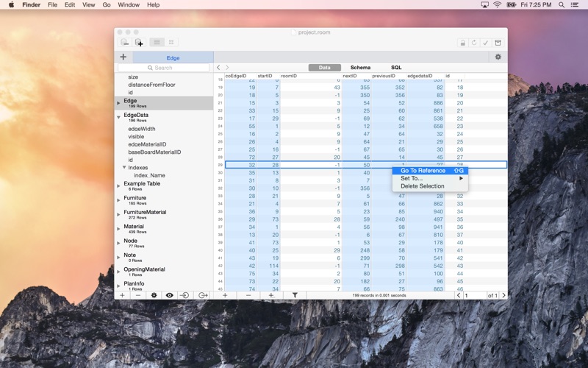Click the lock icon in toolbar
This screenshot has width=588, height=368.
(x=462, y=43)
